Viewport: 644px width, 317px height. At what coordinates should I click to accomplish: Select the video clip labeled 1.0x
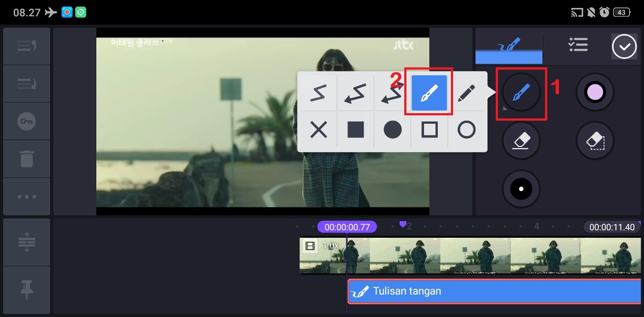coord(470,255)
